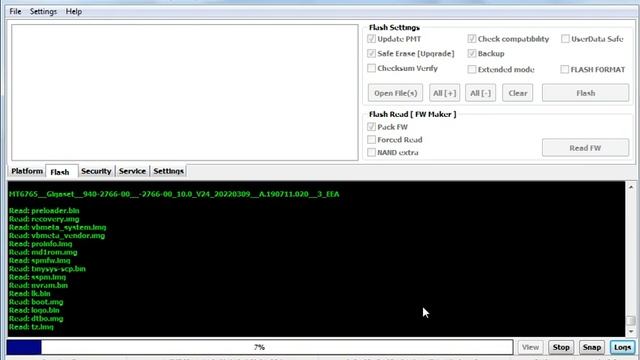The image size is (640, 360).
Task: Click the 'Read: dtbo.img' log line
Action: tap(36, 318)
